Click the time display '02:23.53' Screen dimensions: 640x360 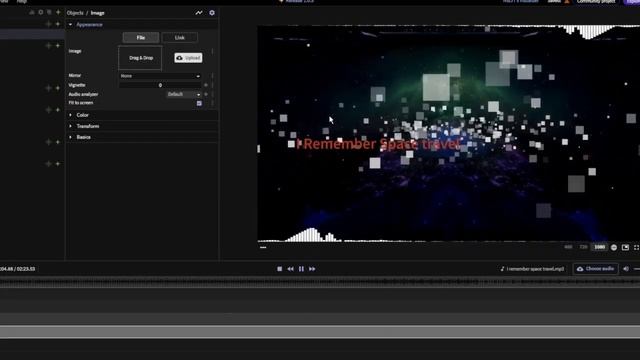pyautogui.click(x=26, y=269)
